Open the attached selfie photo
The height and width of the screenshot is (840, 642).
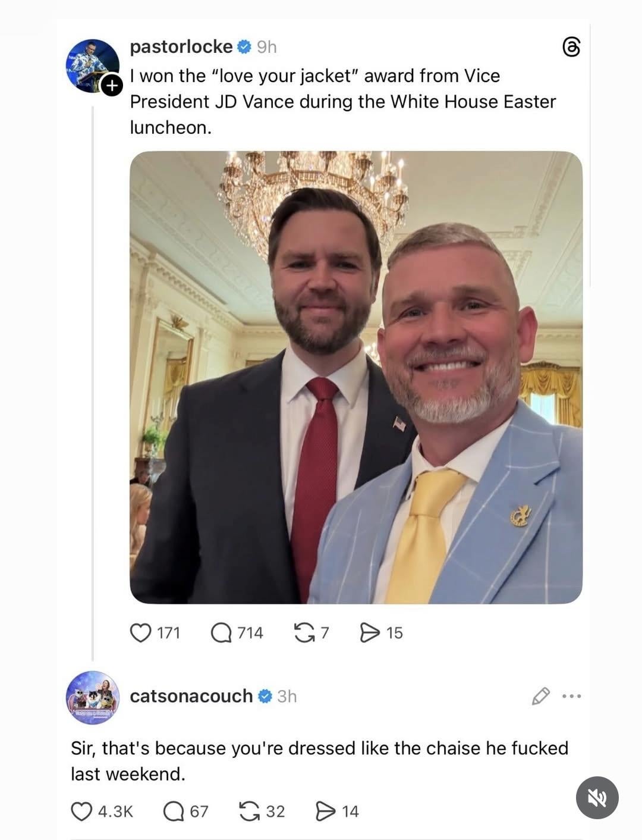click(355, 377)
